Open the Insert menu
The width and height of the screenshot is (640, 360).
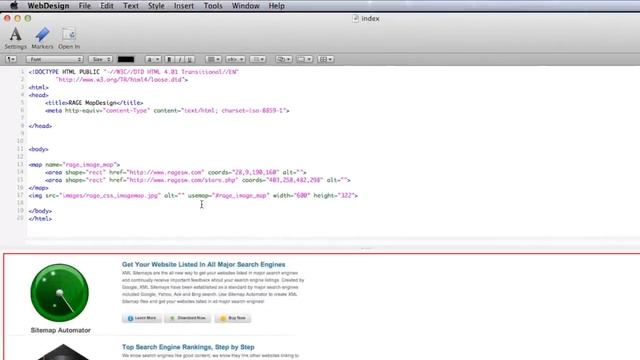(x=184, y=6)
